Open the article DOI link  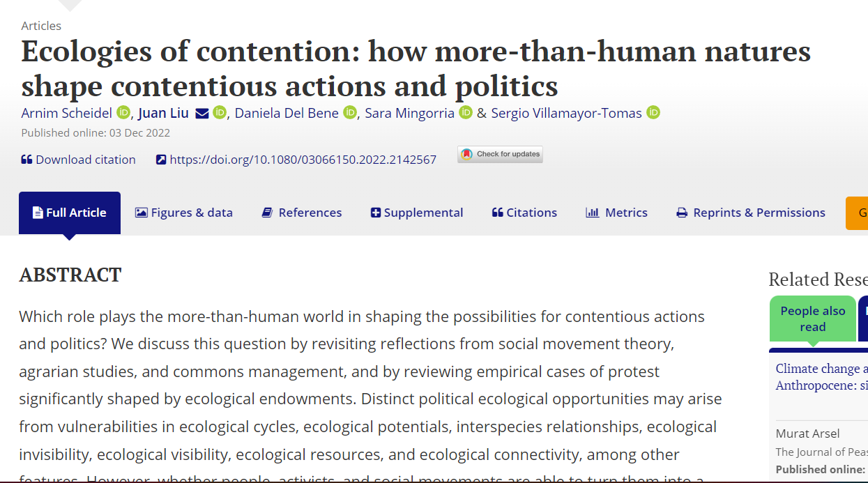(x=303, y=160)
